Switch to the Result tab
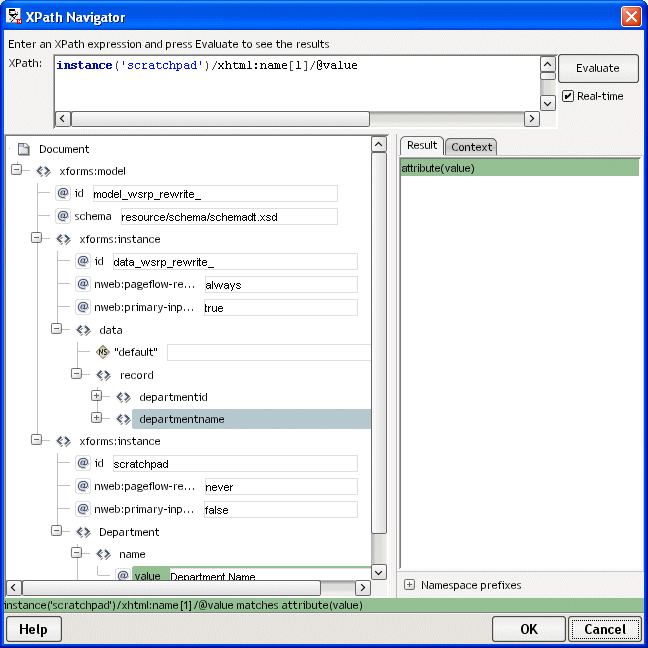 coord(422,145)
